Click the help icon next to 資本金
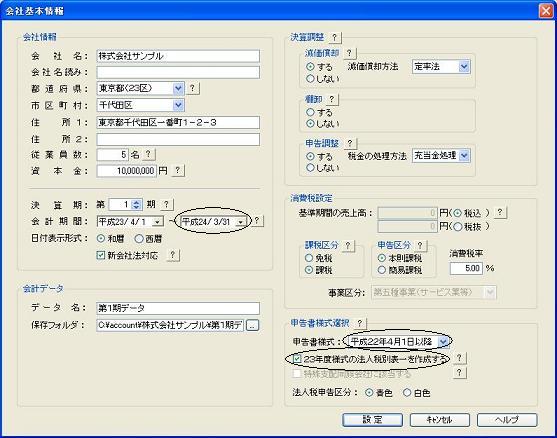Screen dimensions: 557x438 (x=178, y=171)
